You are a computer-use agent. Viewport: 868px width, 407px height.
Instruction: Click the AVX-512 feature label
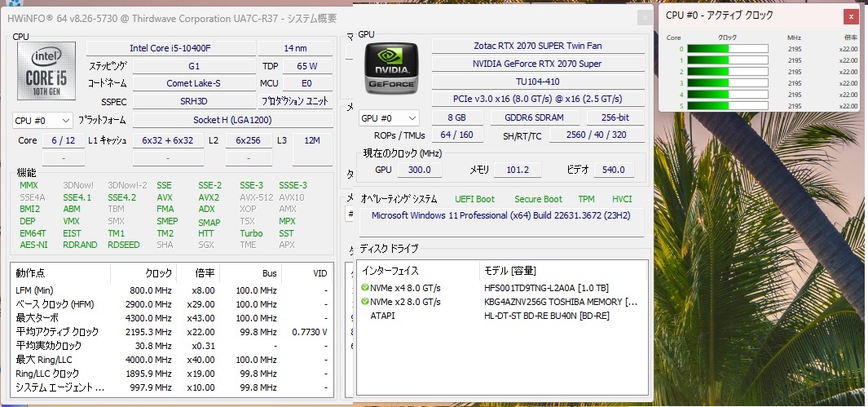pos(256,197)
